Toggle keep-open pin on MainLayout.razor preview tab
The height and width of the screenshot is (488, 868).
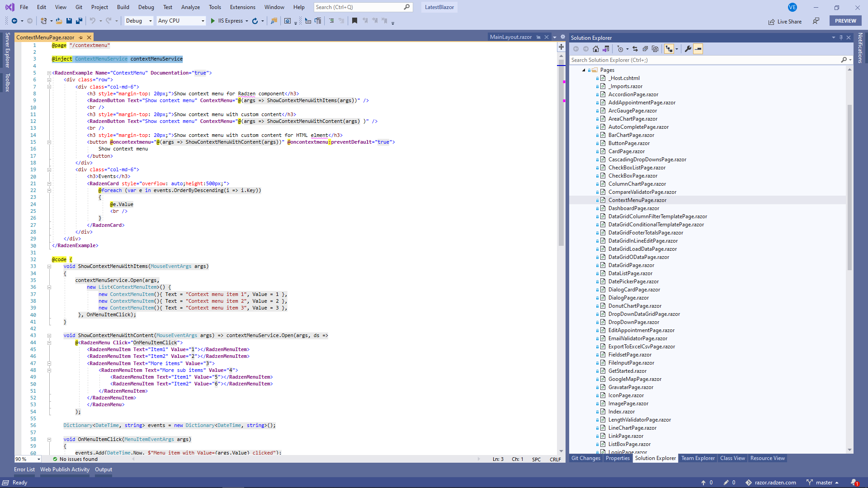[x=538, y=37]
